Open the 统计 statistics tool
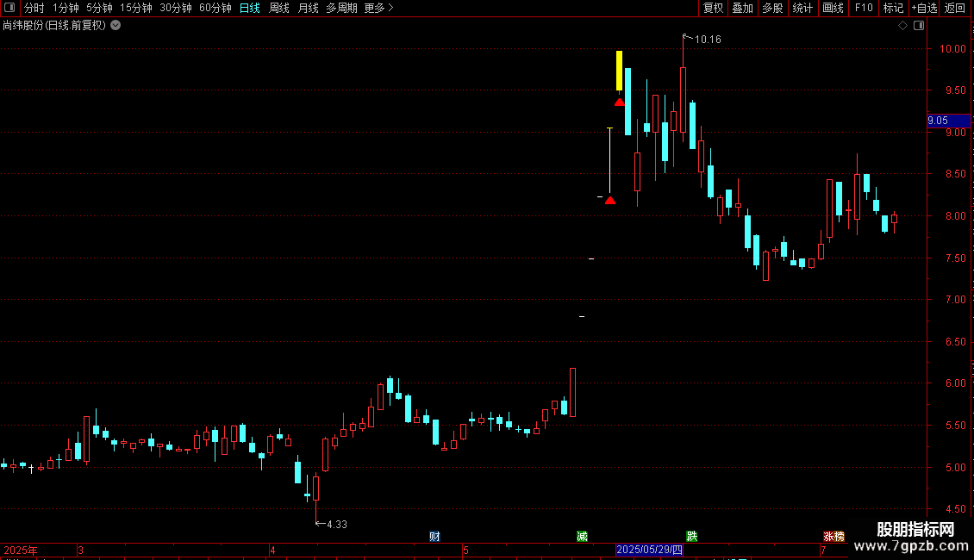The image size is (974, 560). pyautogui.click(x=802, y=8)
